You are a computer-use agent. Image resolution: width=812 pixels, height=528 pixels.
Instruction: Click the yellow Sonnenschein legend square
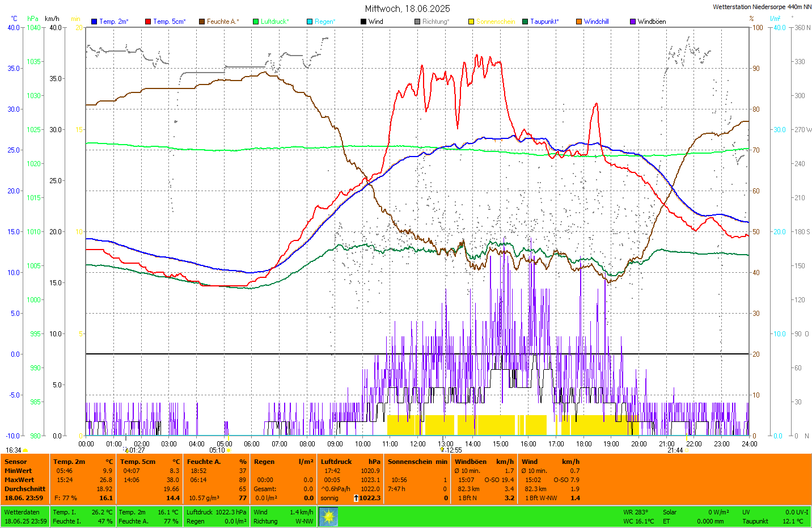click(471, 22)
